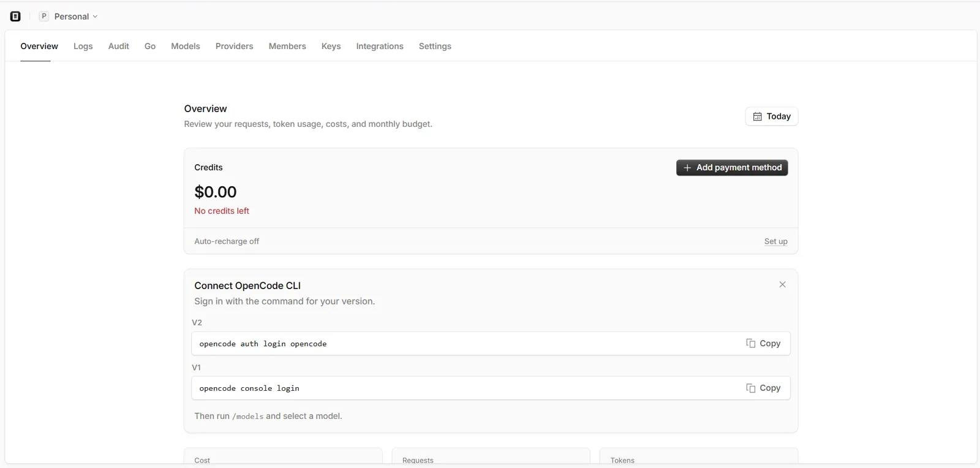980x468 pixels.
Task: Open the Models tab
Action: pos(186,46)
